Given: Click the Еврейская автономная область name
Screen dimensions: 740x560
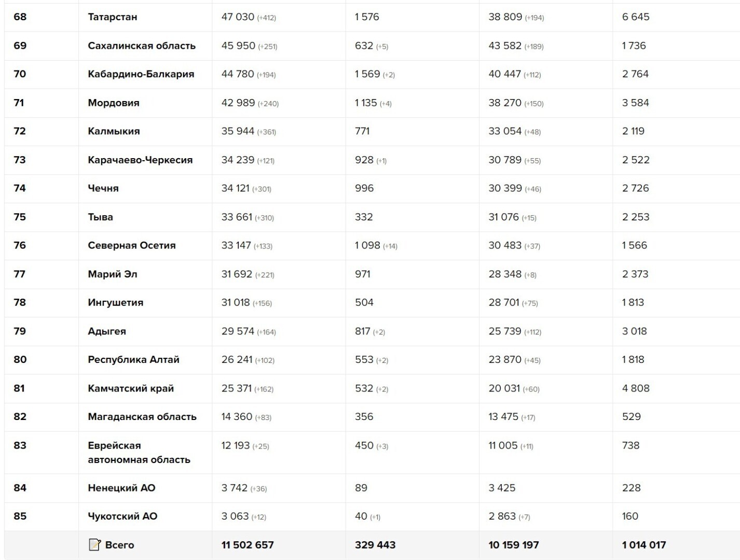Looking at the screenshot, I should (x=139, y=452).
